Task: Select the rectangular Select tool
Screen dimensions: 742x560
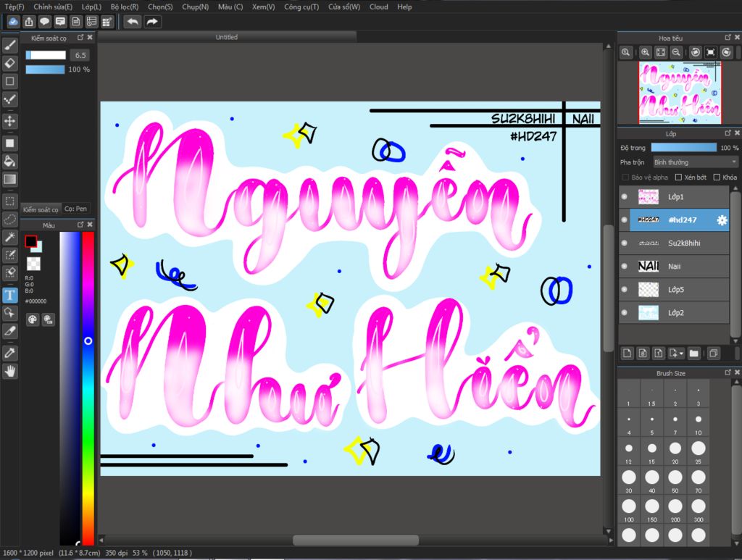Action: point(10,201)
